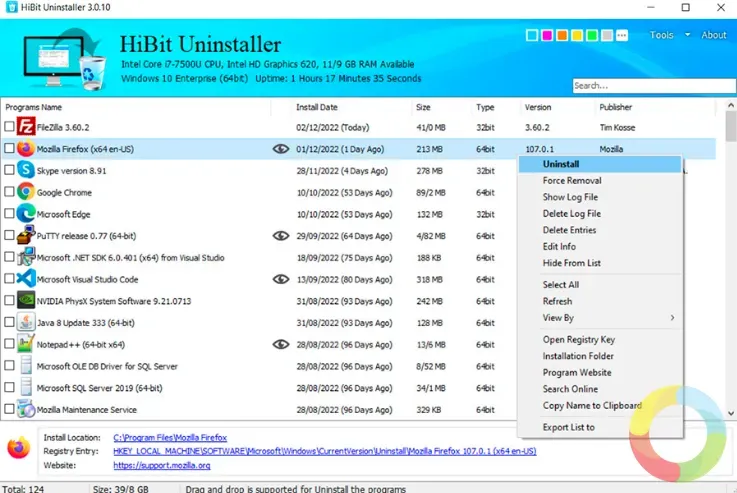This screenshot has height=493, width=737.
Task: Select Open Registry Key
Action: pos(600,339)
